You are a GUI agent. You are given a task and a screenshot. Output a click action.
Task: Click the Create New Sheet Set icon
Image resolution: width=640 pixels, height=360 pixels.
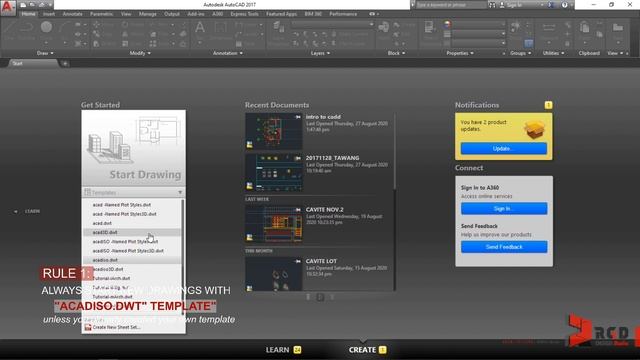coord(88,327)
